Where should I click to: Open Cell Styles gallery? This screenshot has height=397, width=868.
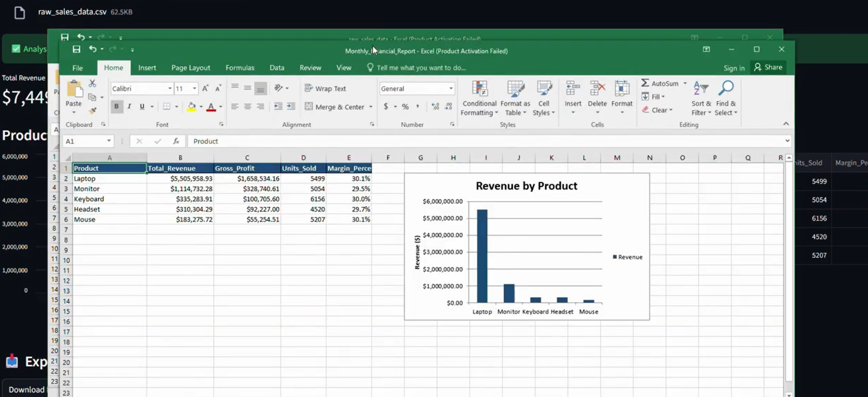point(544,98)
